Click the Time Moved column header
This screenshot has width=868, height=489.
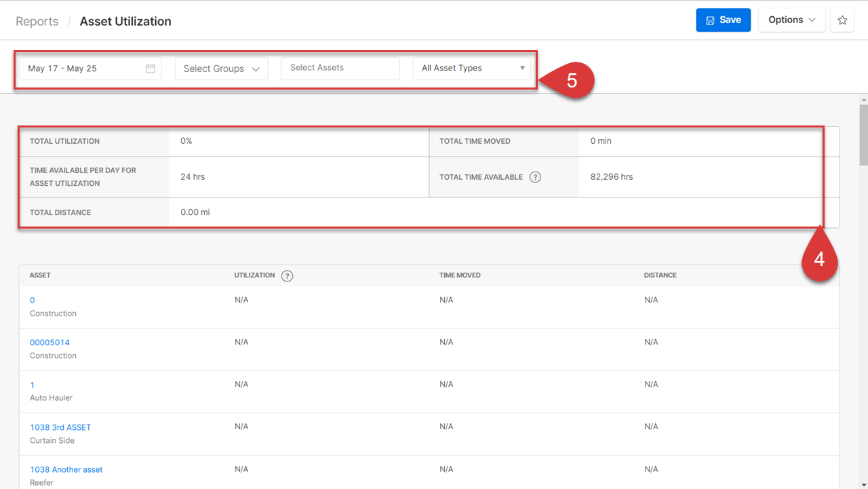click(460, 275)
